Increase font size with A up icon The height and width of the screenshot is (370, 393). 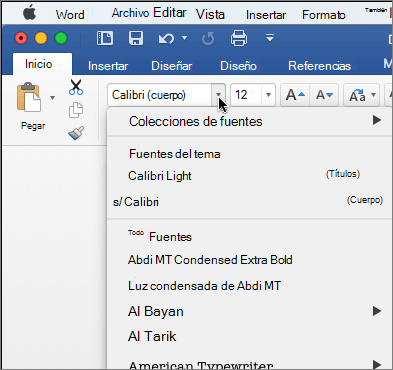[295, 95]
